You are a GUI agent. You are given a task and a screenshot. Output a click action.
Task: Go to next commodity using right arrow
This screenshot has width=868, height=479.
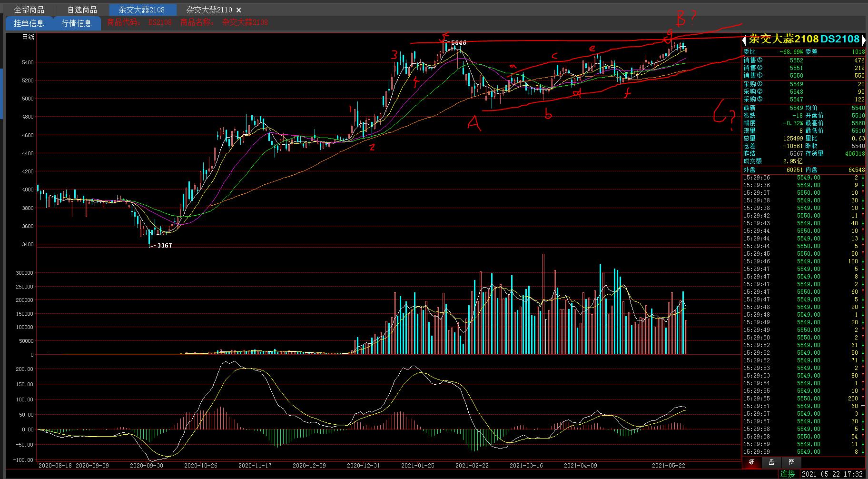pos(864,40)
